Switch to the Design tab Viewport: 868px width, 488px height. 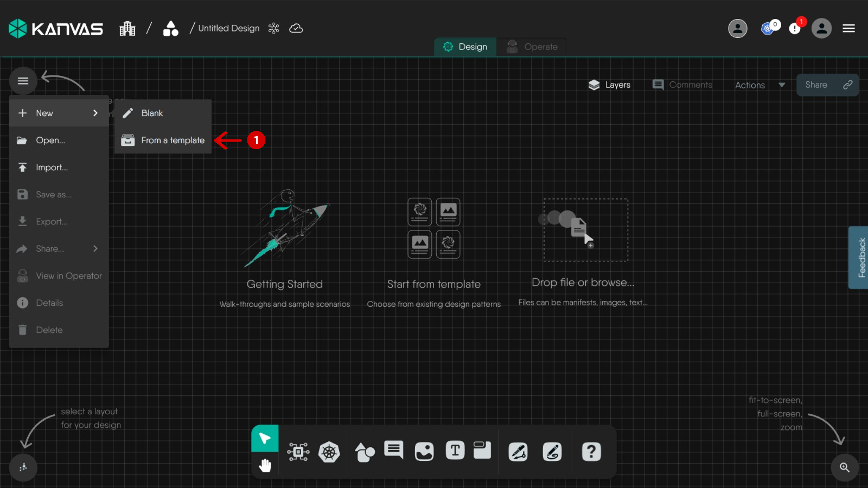(x=465, y=47)
